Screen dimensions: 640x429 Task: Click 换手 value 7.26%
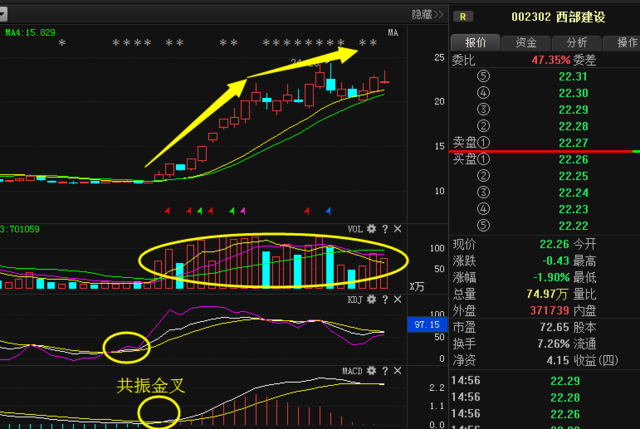(553, 344)
